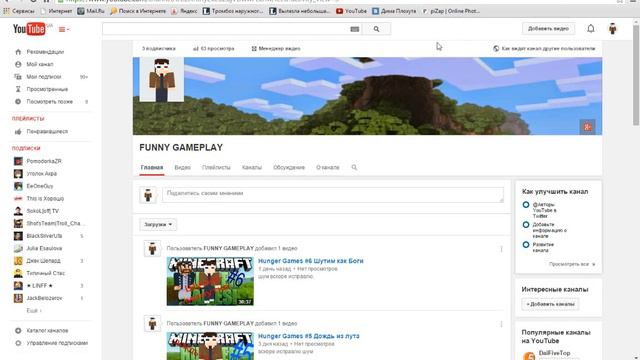Click the YouTube logo

tap(29, 29)
